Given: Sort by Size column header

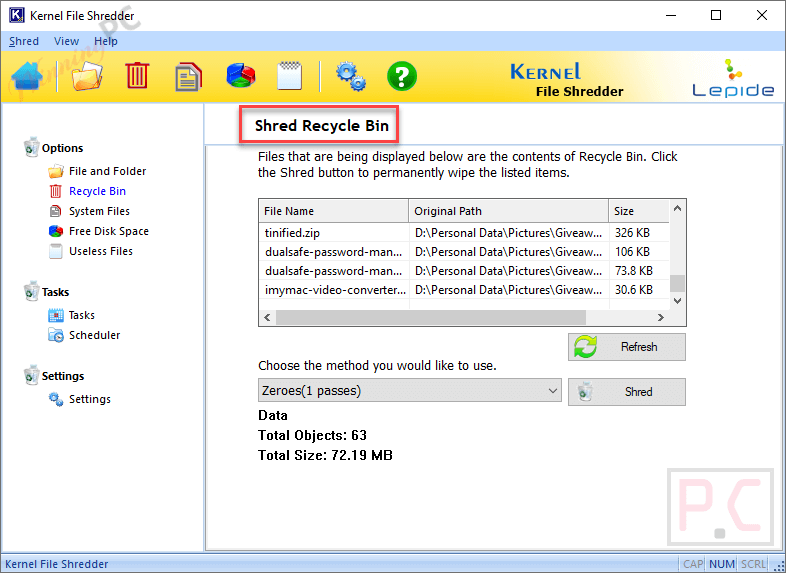Looking at the screenshot, I should tap(639, 211).
